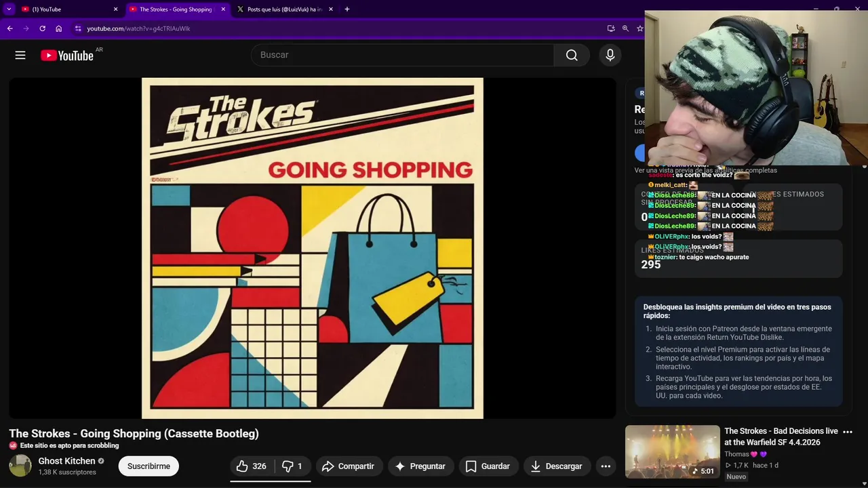Click 'Desbloquea las insights premium' heading
The height and width of the screenshot is (488, 868).
(x=737, y=311)
